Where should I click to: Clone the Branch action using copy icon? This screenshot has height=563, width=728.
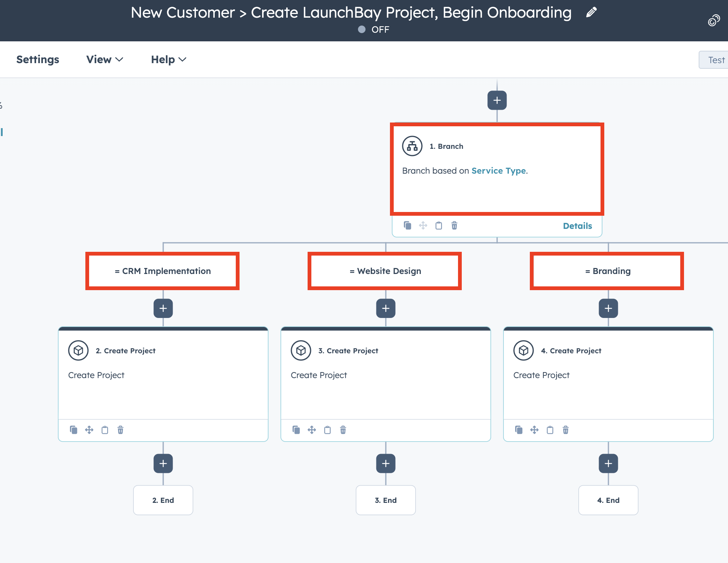(407, 226)
